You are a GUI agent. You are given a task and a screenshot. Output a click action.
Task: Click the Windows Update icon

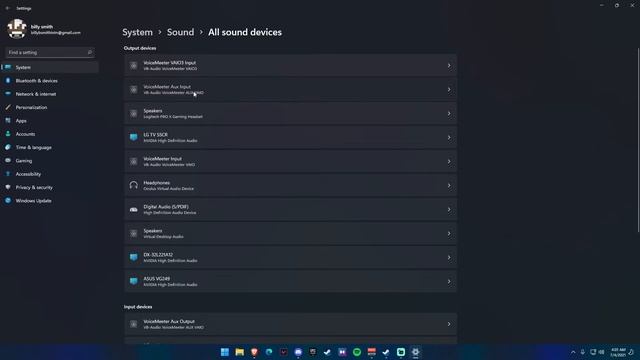coord(8,201)
